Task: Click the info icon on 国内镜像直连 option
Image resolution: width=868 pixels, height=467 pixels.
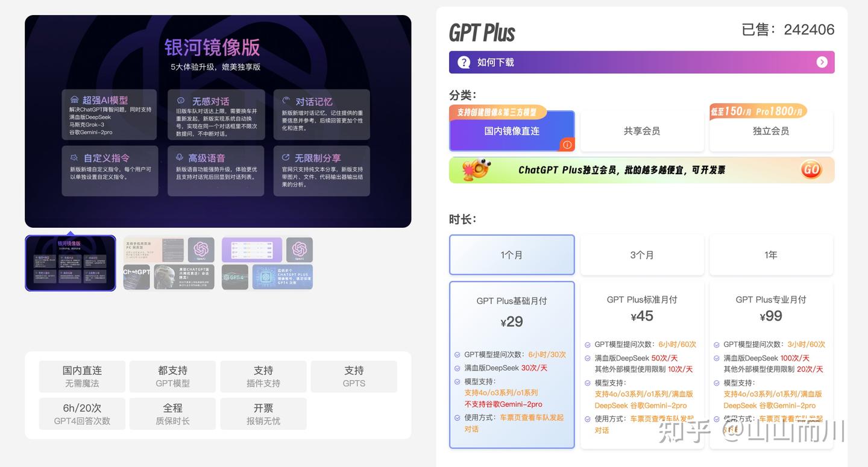Action: click(567, 145)
